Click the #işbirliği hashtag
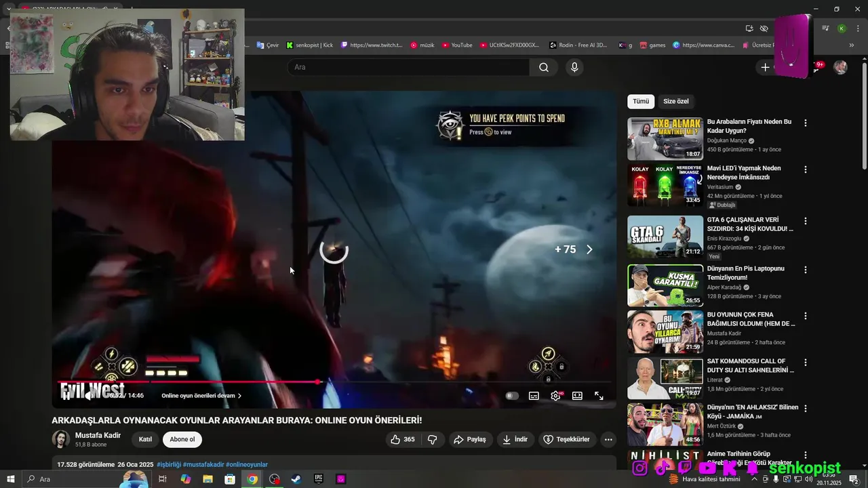Screen dimensions: 868x488 [169, 464]
